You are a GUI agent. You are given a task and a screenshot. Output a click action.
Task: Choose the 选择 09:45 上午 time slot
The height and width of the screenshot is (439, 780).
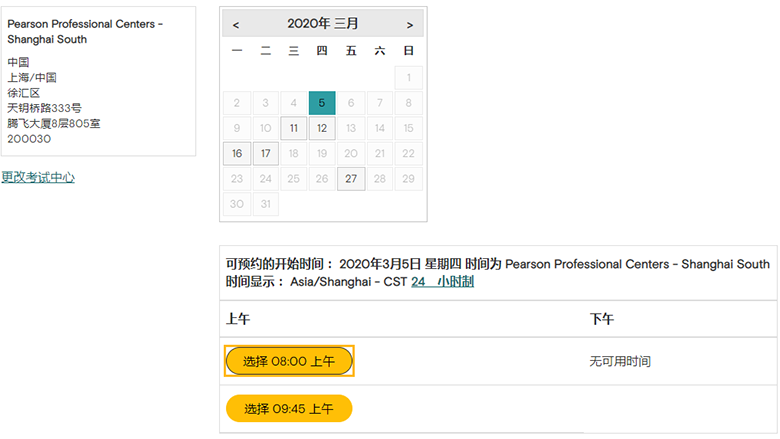tap(289, 409)
